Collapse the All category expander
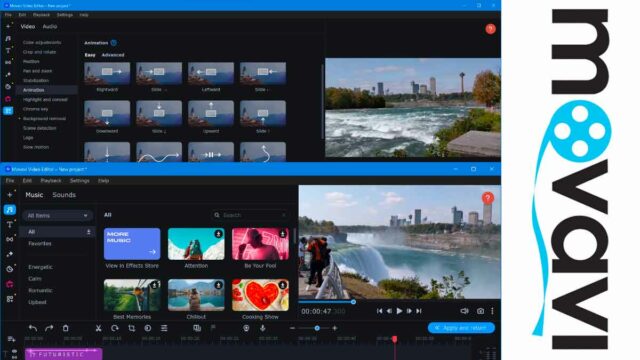The image size is (640, 360). [89, 232]
